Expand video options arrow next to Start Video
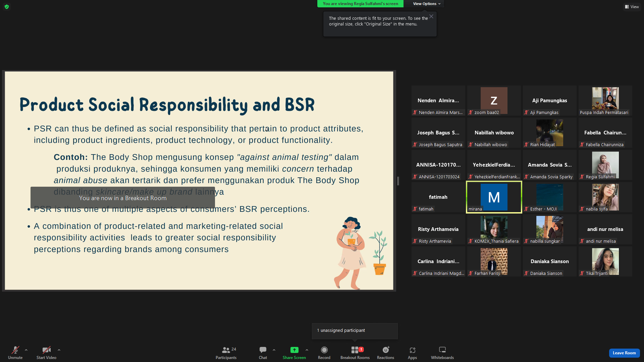Viewport: 644px width, 362px height. pos(59,350)
